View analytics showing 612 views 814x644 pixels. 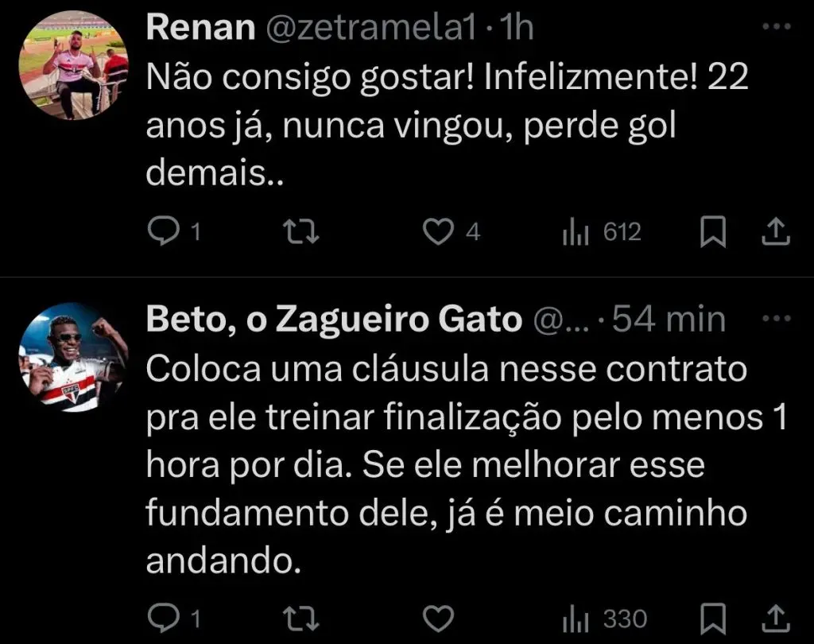[574, 231]
